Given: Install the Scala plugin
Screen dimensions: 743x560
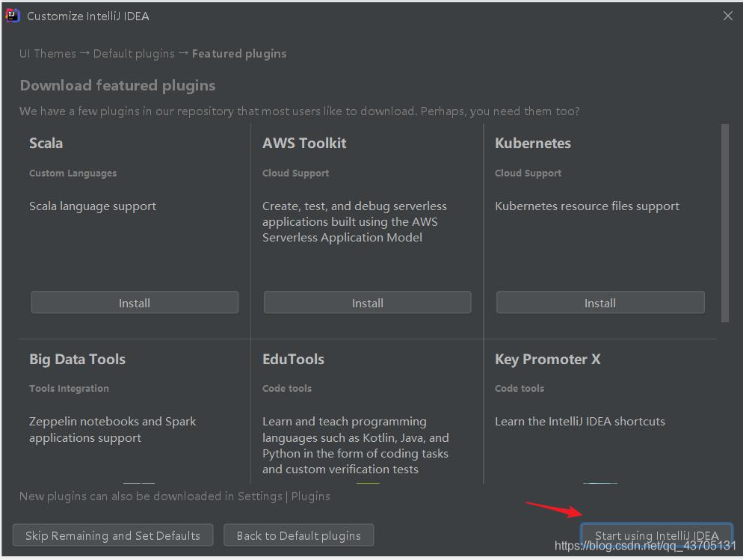Looking at the screenshot, I should point(135,303).
